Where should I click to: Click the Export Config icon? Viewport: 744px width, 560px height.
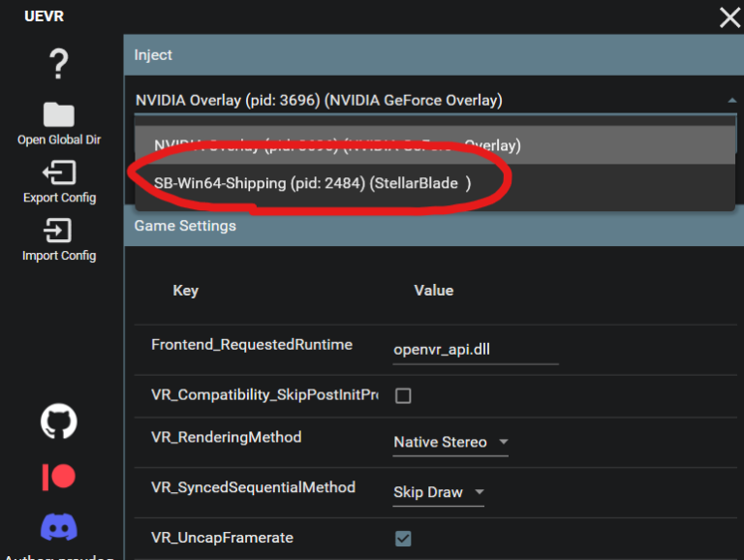[x=59, y=173]
